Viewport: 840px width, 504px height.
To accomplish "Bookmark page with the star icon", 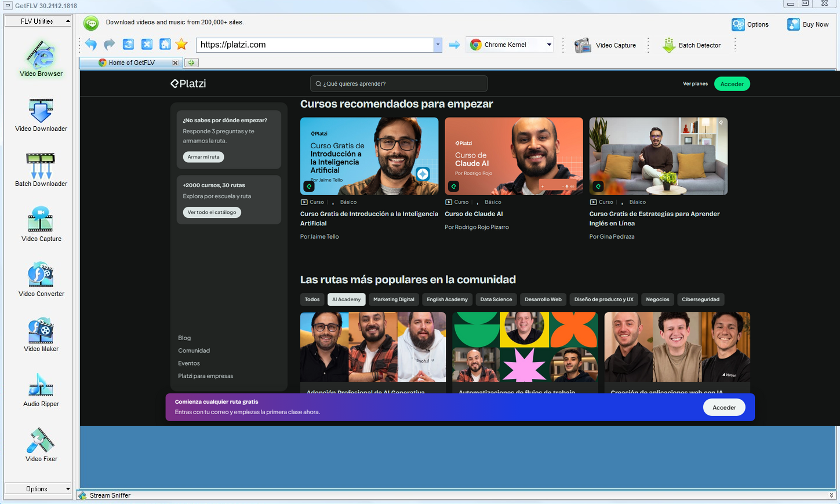I will (x=181, y=45).
